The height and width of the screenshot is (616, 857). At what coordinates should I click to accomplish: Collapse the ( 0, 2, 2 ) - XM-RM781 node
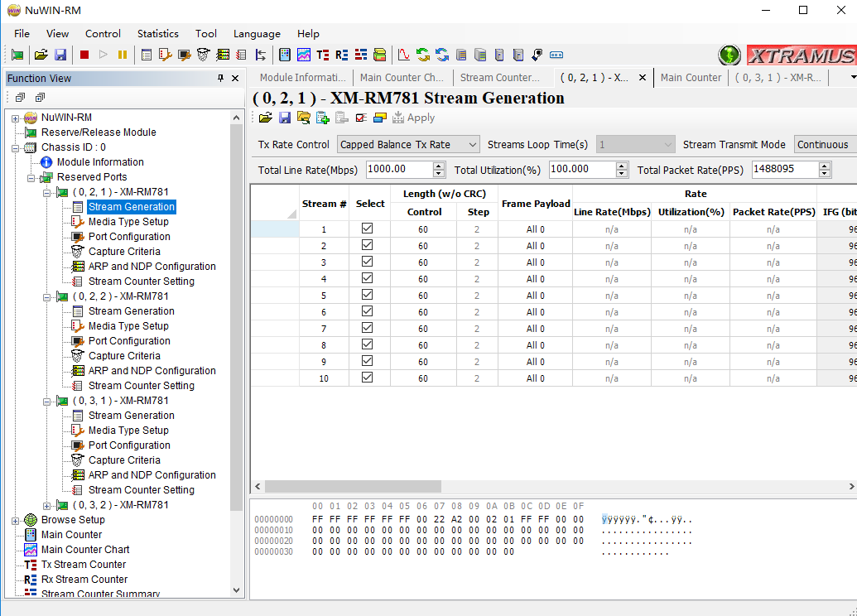click(47, 297)
